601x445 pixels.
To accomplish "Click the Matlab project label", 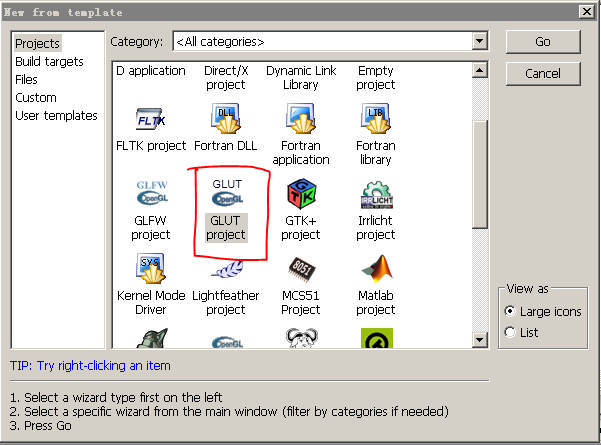I will click(x=376, y=303).
